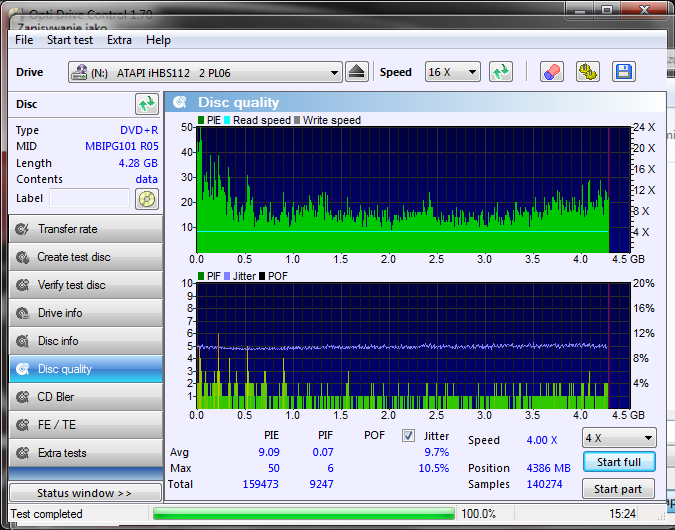
Task: Click the Transfer rate sidebar icon
Action: click(22, 229)
